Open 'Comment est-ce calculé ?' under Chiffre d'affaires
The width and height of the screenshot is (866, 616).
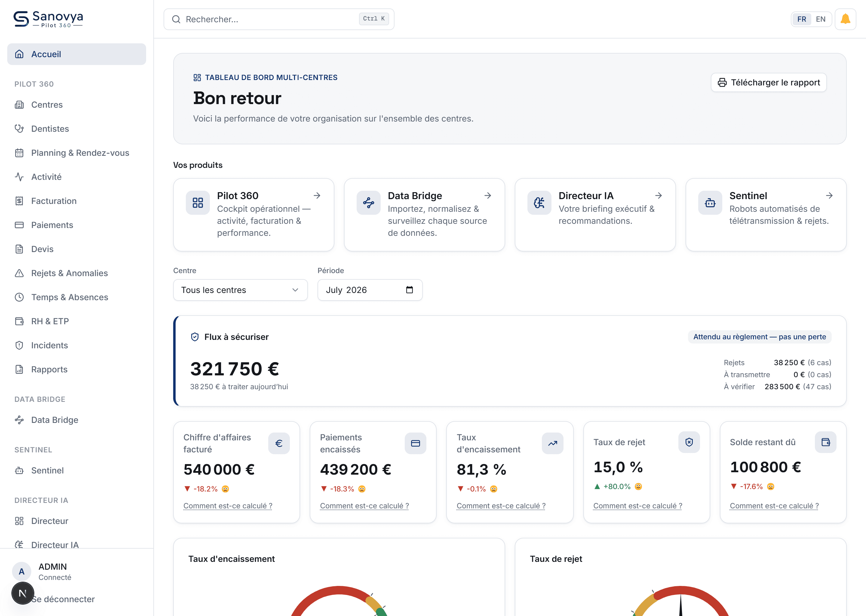(x=228, y=506)
